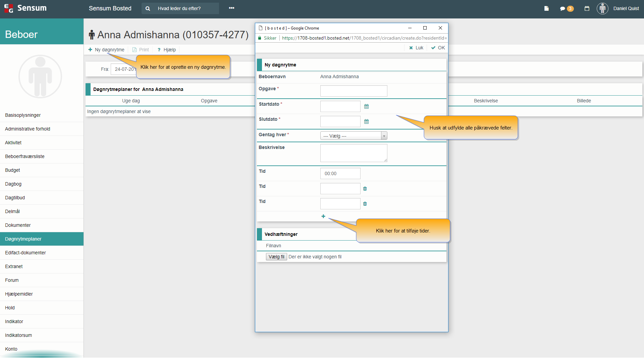
Task: Click the Sensum logo icon
Action: coord(9,8)
